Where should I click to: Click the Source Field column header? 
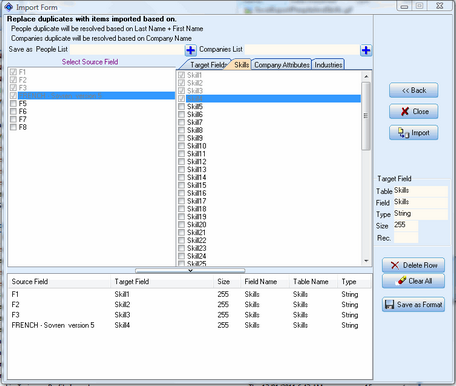(60, 282)
